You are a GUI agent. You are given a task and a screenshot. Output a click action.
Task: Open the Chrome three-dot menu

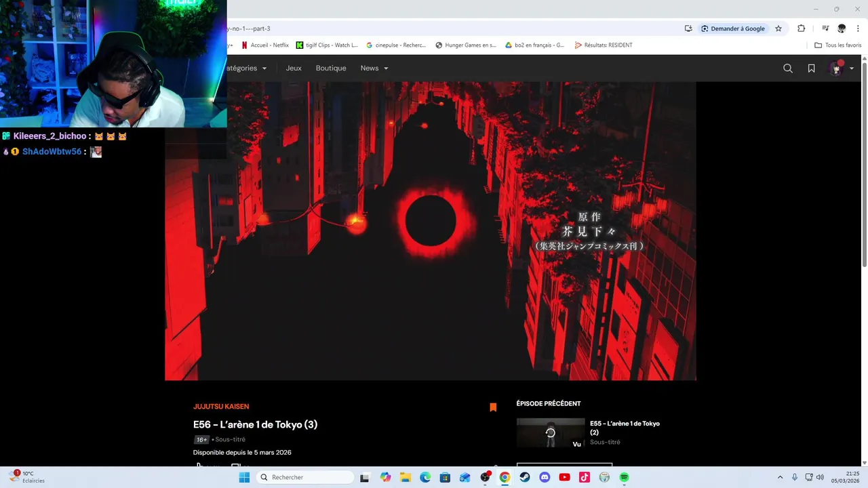tap(858, 28)
